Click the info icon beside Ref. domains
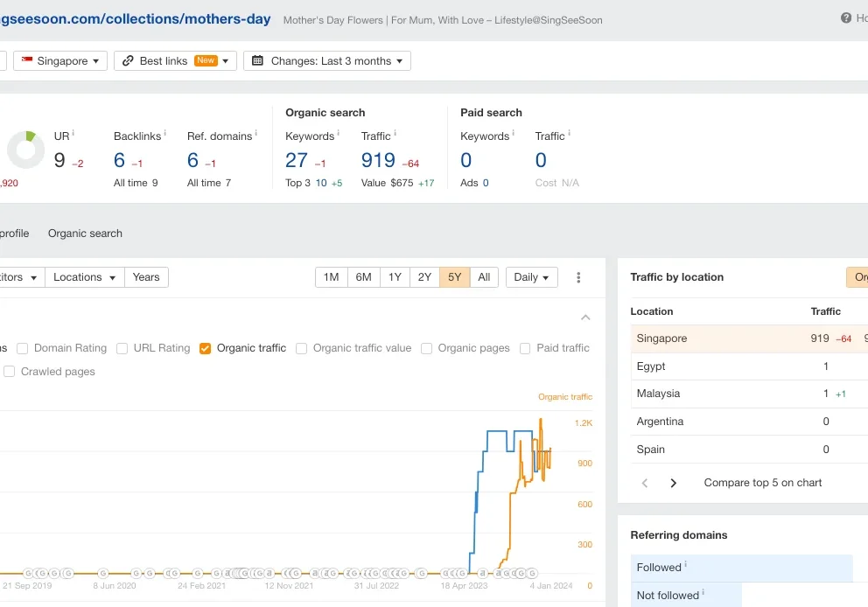 tap(255, 134)
